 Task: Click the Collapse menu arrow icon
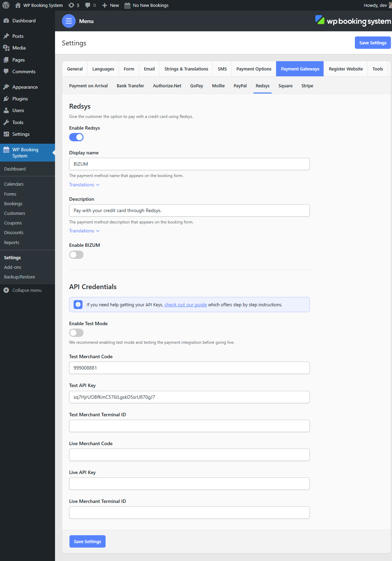6,290
